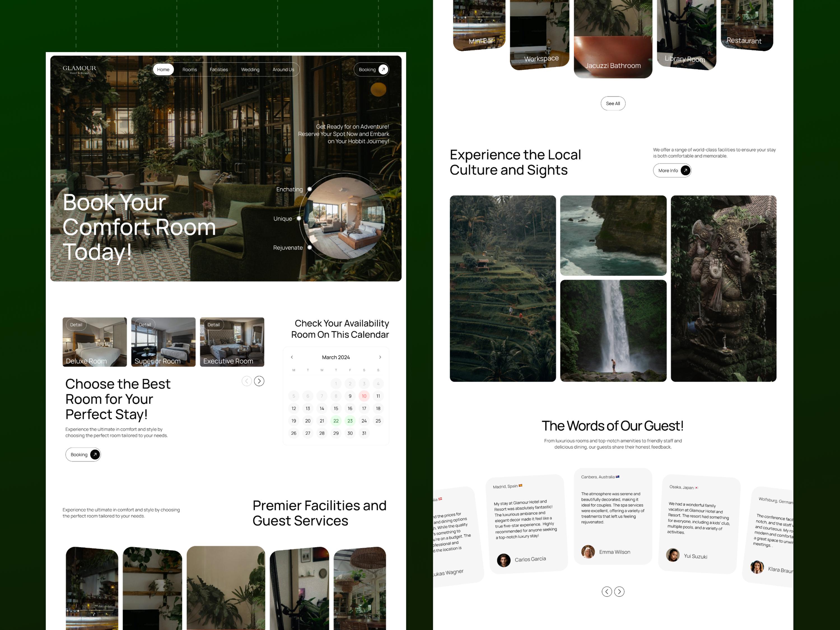The height and width of the screenshot is (630, 840).
Task: Select the right arrow beside the room cards carousel
Action: (259, 381)
